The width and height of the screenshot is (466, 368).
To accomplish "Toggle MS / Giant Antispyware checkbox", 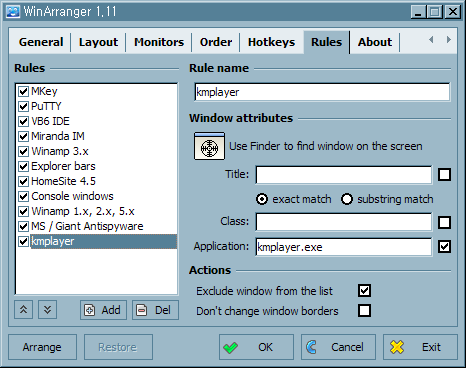I will click(23, 226).
